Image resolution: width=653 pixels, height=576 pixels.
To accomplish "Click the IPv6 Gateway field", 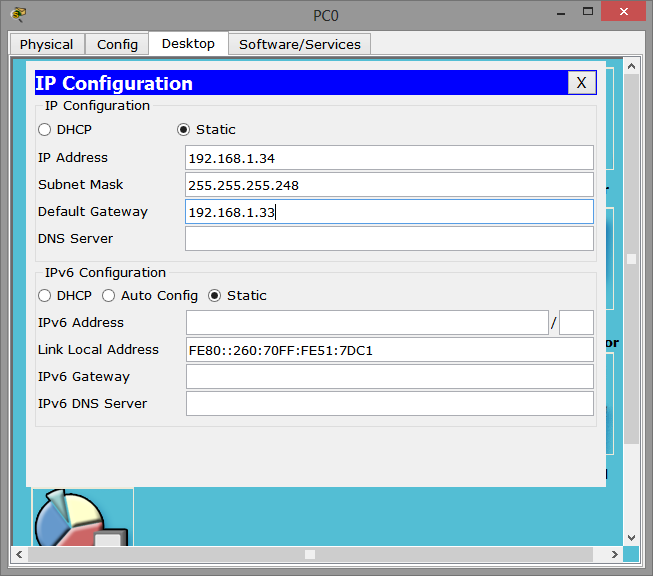I will click(x=390, y=377).
